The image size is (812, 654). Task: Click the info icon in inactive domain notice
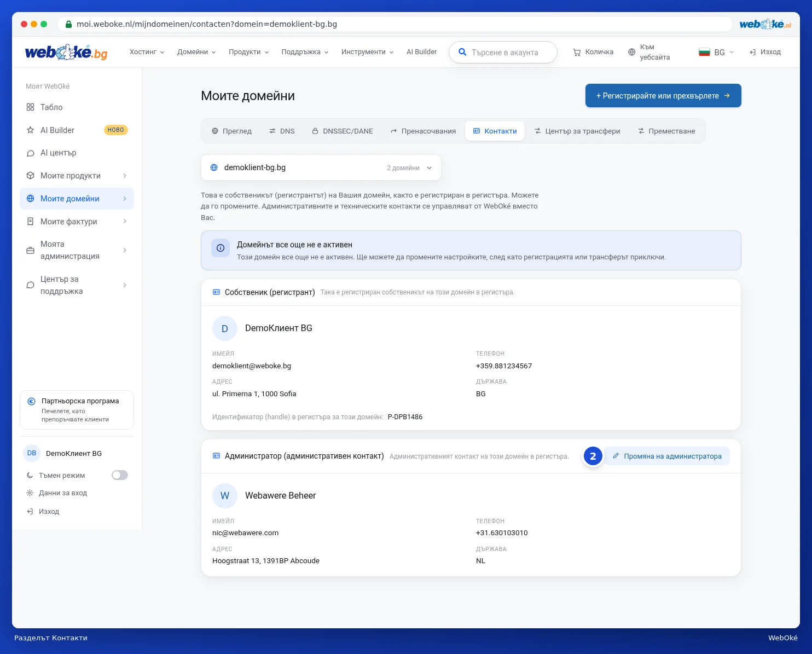click(x=221, y=248)
